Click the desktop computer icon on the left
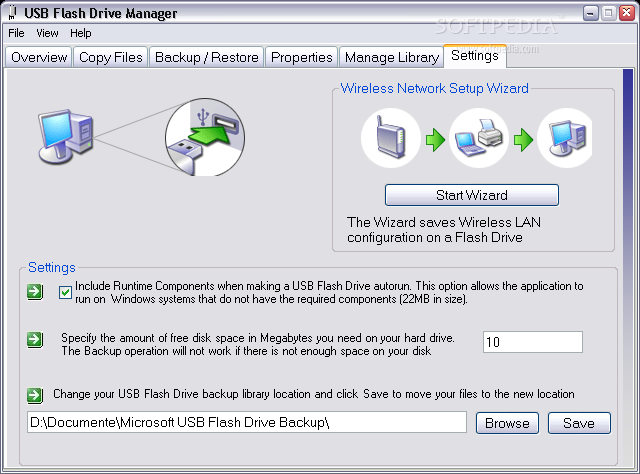The height and width of the screenshot is (474, 640). (x=66, y=136)
